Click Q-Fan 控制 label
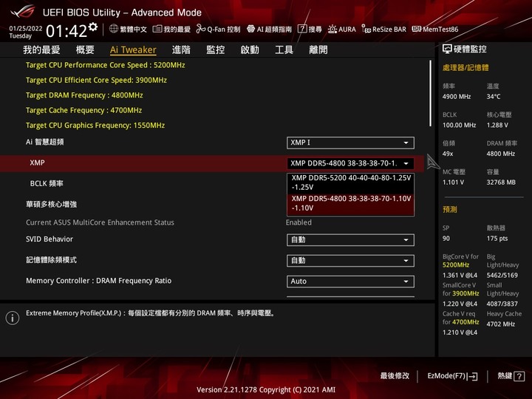The image size is (532, 399). click(224, 29)
